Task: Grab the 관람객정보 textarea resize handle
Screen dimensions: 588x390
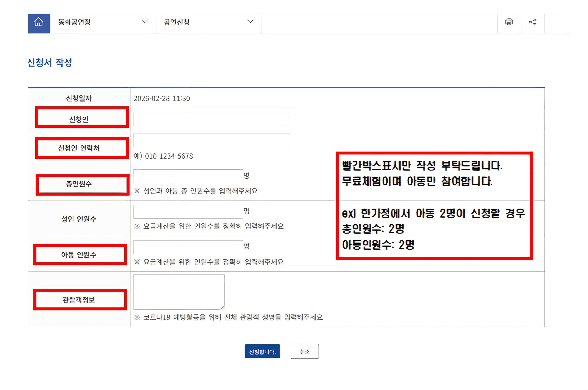Action: [x=223, y=308]
